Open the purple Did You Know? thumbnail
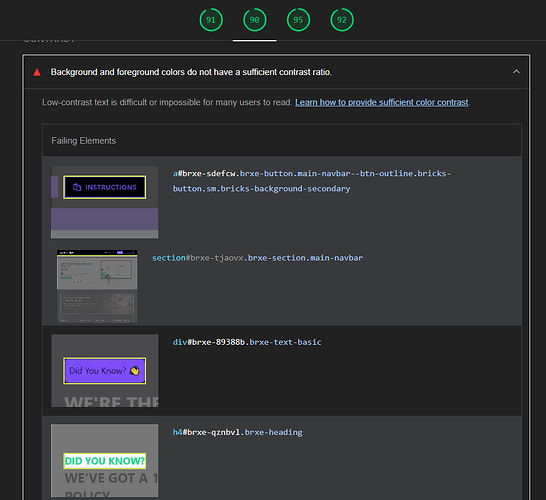The width and height of the screenshot is (546, 500). tap(104, 371)
